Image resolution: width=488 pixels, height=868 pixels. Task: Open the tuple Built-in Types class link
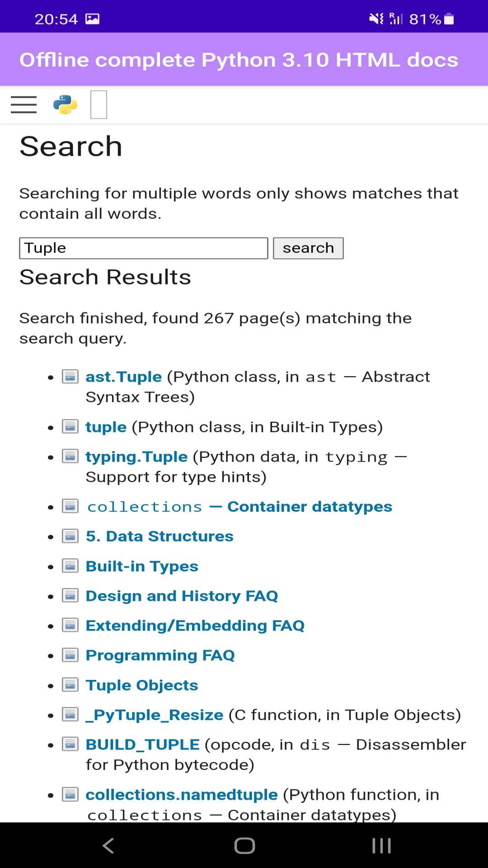(x=106, y=427)
